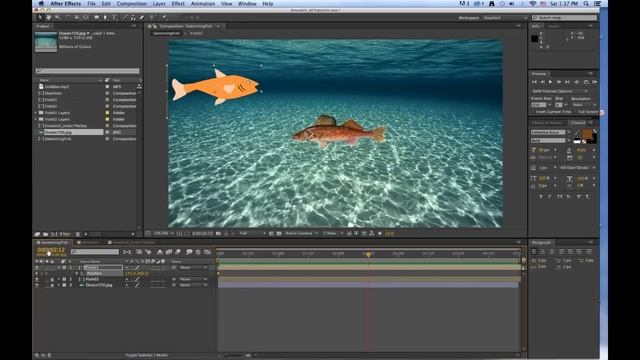
Task: Click the timeline current time display
Action: (51, 250)
